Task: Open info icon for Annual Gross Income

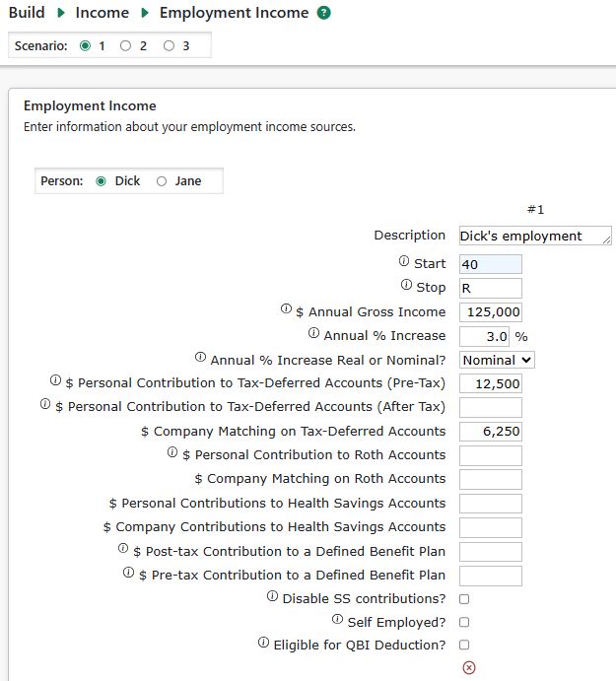Action: [x=286, y=309]
